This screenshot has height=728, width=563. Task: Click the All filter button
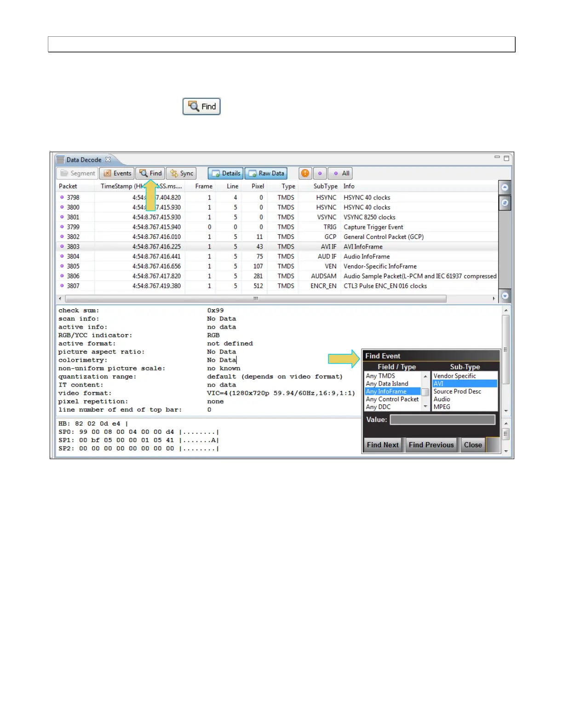coord(341,173)
